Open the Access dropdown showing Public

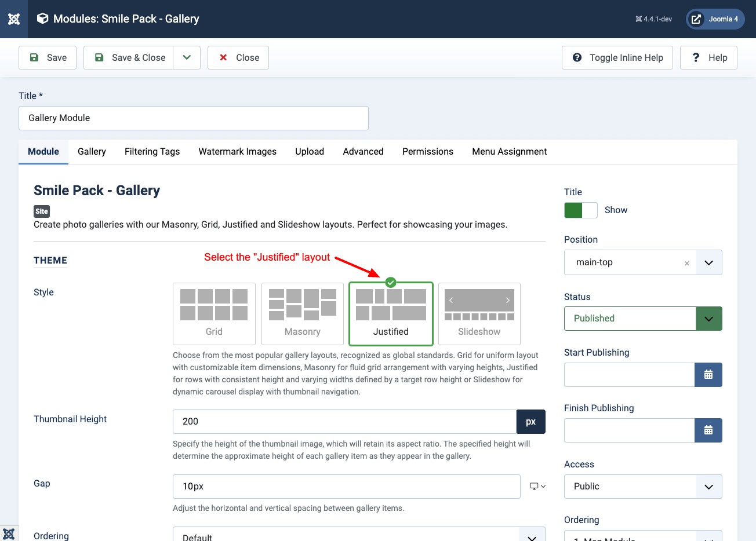tap(643, 487)
